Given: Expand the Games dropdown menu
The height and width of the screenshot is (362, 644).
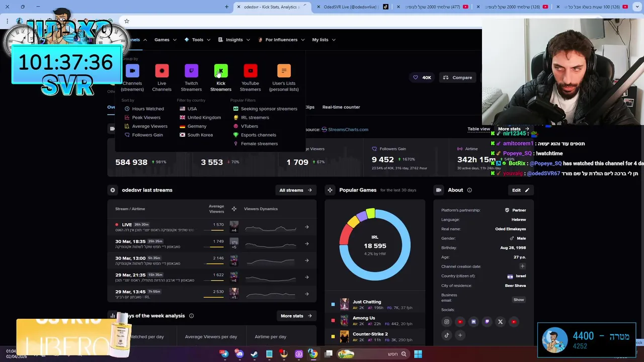Looking at the screenshot, I should click(166, 40).
